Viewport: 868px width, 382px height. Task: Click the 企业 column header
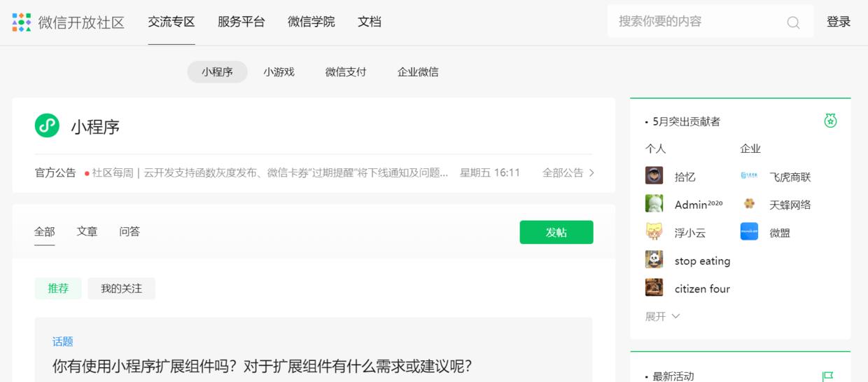click(x=750, y=149)
